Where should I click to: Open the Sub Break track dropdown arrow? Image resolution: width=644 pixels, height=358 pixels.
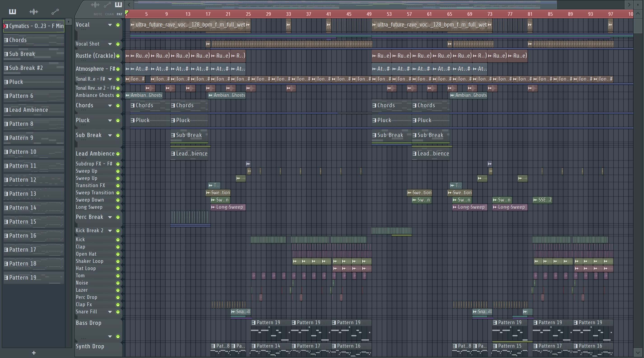[110, 135]
